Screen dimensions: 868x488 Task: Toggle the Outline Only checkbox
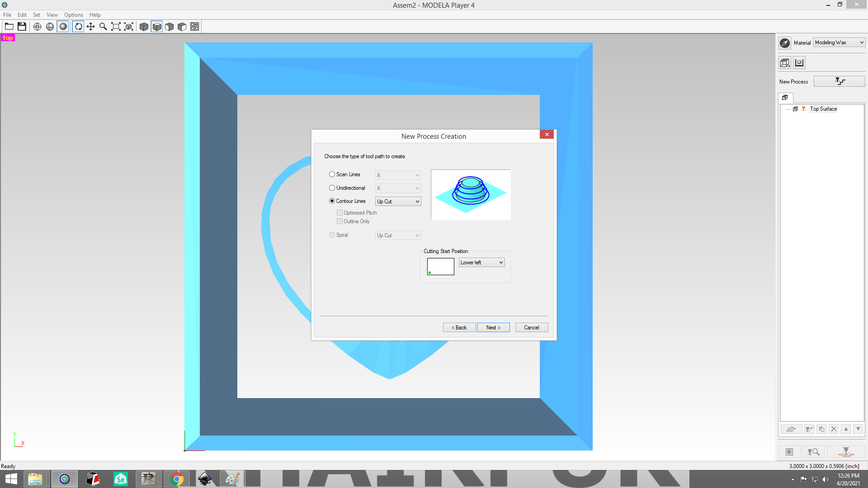339,221
